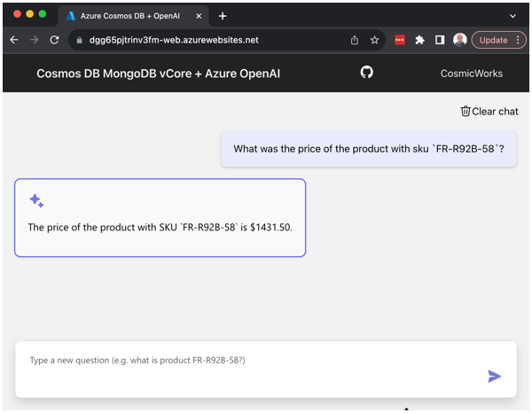Click the browser forward arrow
532x413 pixels.
34,40
